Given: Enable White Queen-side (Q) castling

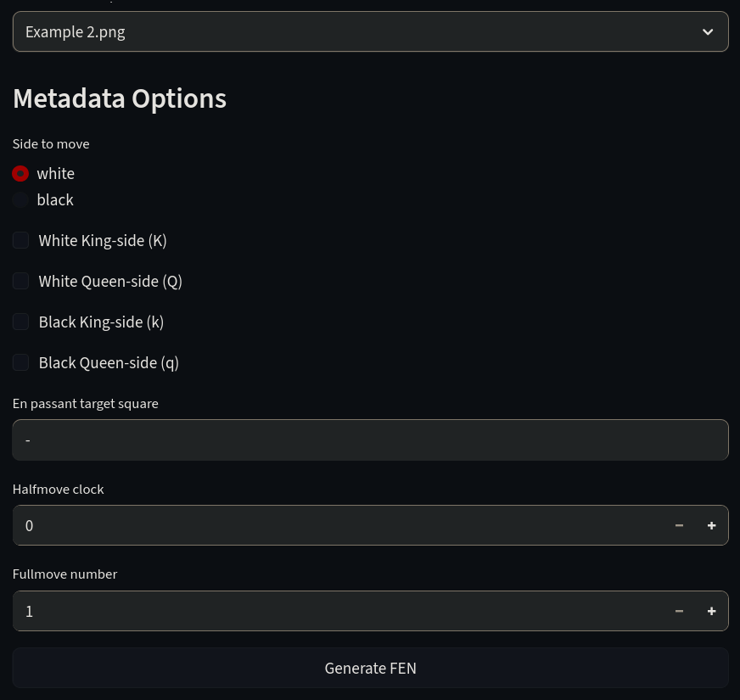Looking at the screenshot, I should click(20, 281).
